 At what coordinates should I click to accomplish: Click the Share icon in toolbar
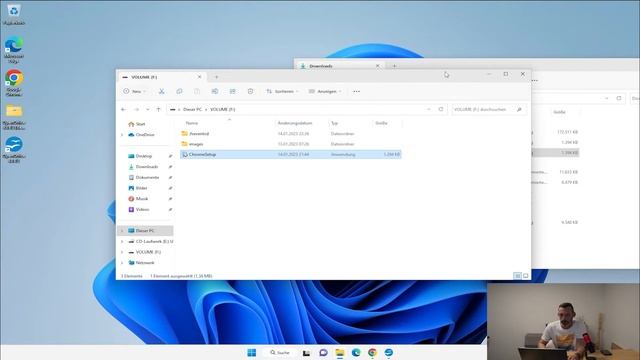pyautogui.click(x=233, y=91)
